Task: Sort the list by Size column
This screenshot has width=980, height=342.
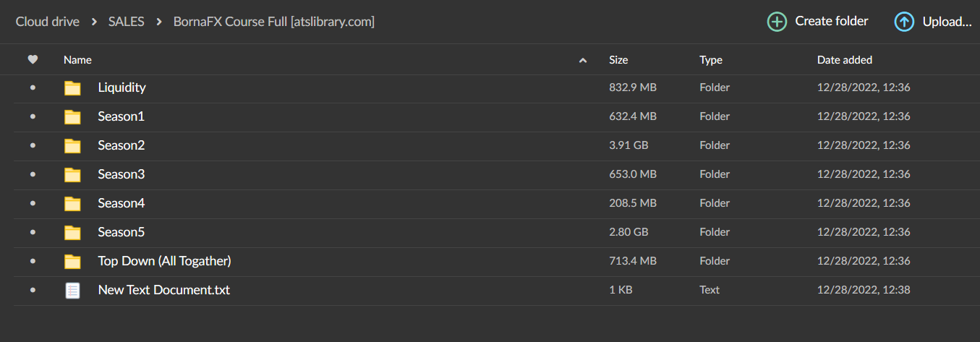Action: [618, 60]
